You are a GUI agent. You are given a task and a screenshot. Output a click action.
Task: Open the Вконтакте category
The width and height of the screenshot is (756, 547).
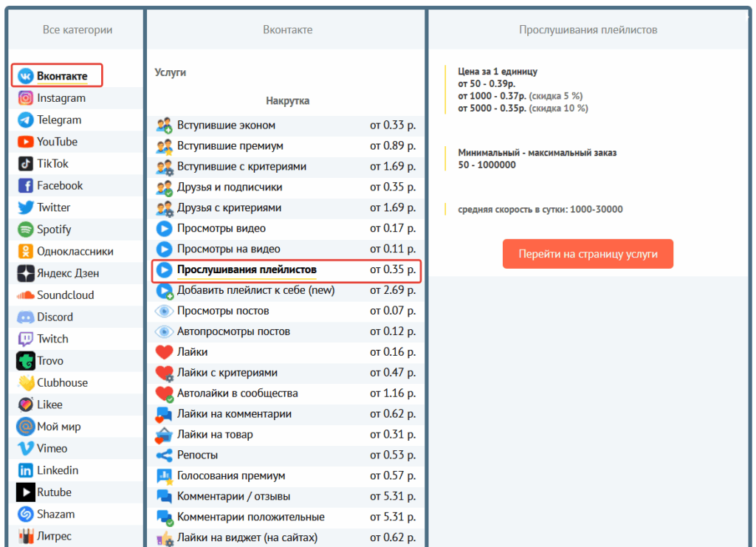62,76
